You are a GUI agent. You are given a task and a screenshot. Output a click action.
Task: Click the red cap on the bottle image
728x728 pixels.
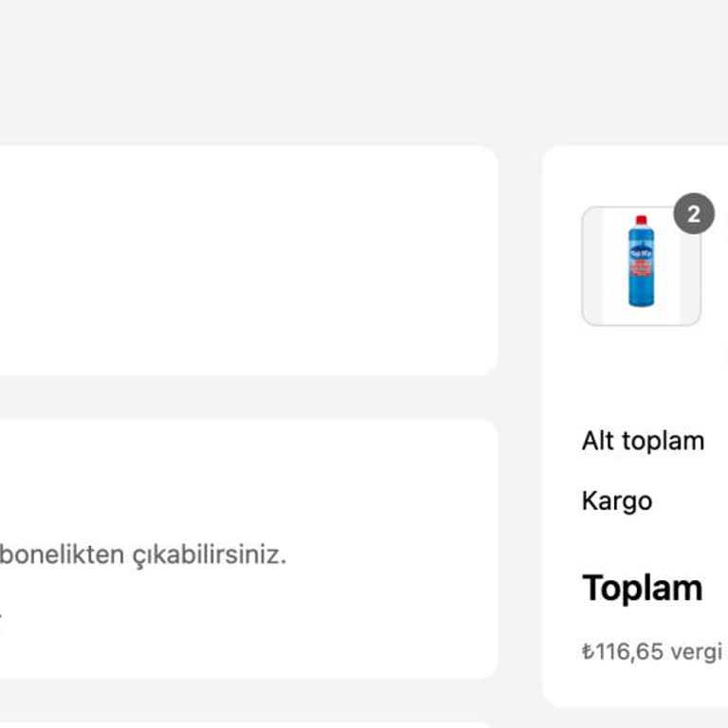pyautogui.click(x=641, y=221)
